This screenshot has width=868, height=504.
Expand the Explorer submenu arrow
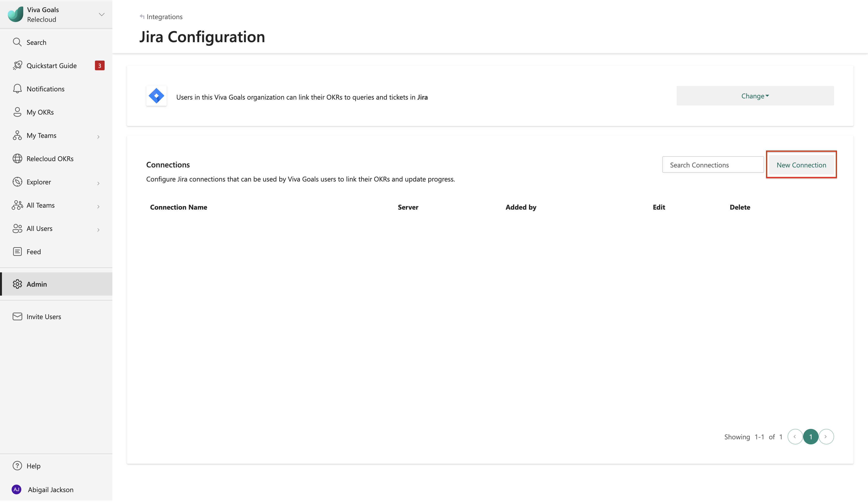(x=99, y=183)
